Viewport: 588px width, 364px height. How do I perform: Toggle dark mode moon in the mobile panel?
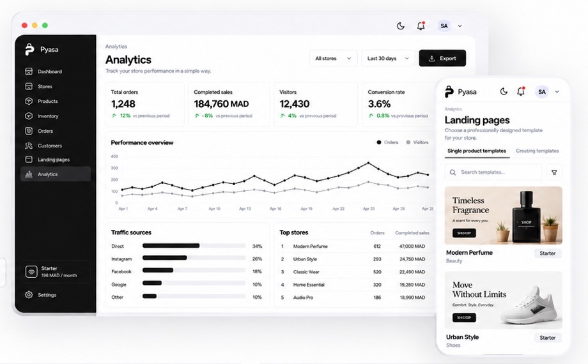pyautogui.click(x=504, y=91)
